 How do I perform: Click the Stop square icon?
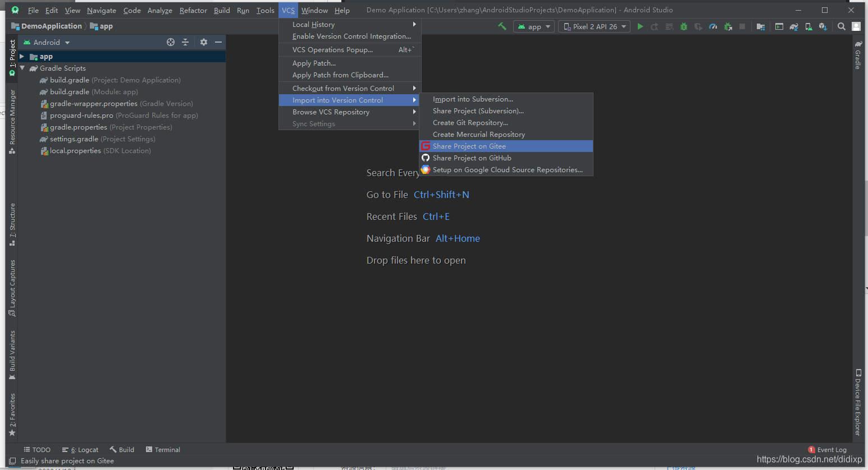pyautogui.click(x=742, y=26)
